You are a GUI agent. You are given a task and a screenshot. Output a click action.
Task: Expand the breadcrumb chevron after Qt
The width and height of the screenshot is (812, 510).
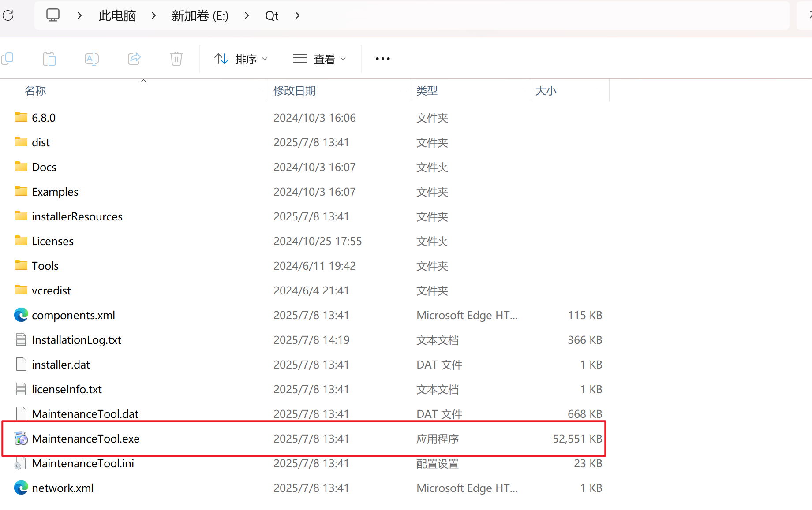coord(297,15)
